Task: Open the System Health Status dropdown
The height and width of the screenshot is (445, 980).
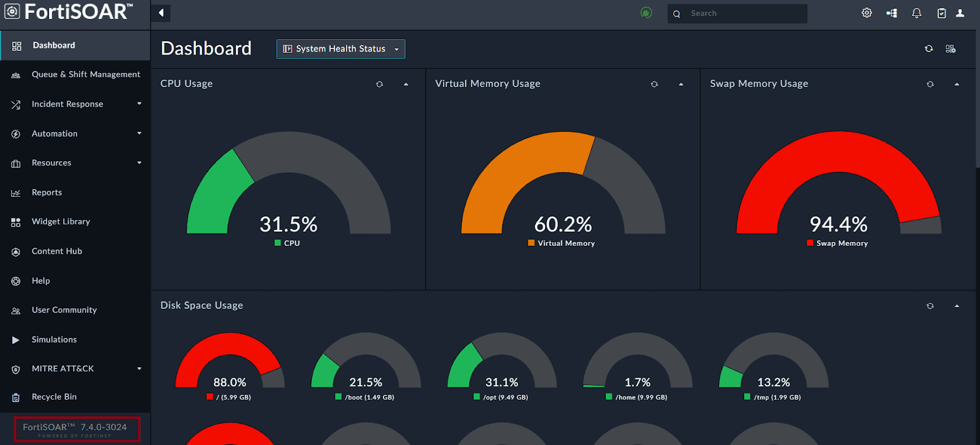Action: click(x=341, y=49)
